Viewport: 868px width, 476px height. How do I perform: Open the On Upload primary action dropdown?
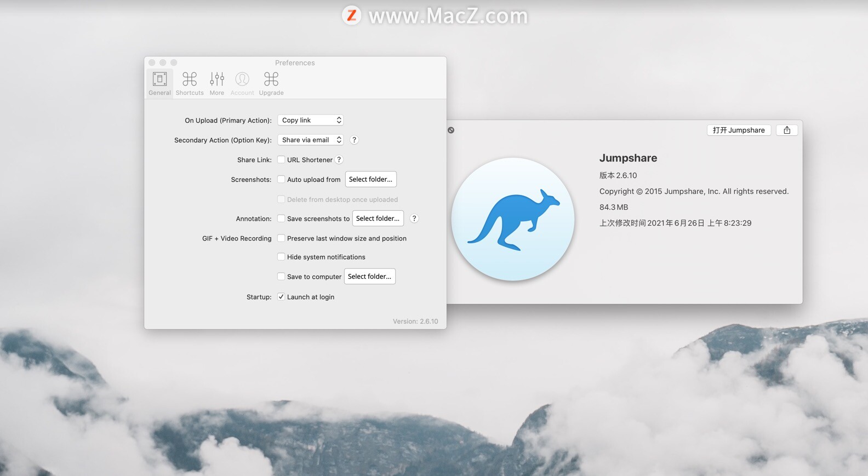click(310, 120)
